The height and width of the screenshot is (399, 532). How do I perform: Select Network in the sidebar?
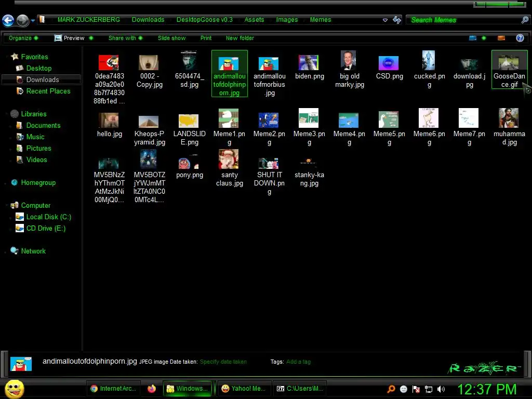tap(33, 251)
